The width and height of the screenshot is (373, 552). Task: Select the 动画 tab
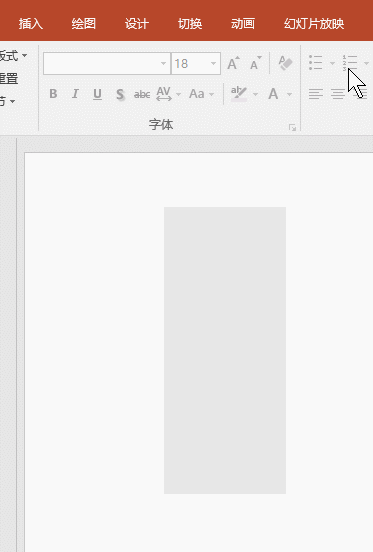[243, 24]
